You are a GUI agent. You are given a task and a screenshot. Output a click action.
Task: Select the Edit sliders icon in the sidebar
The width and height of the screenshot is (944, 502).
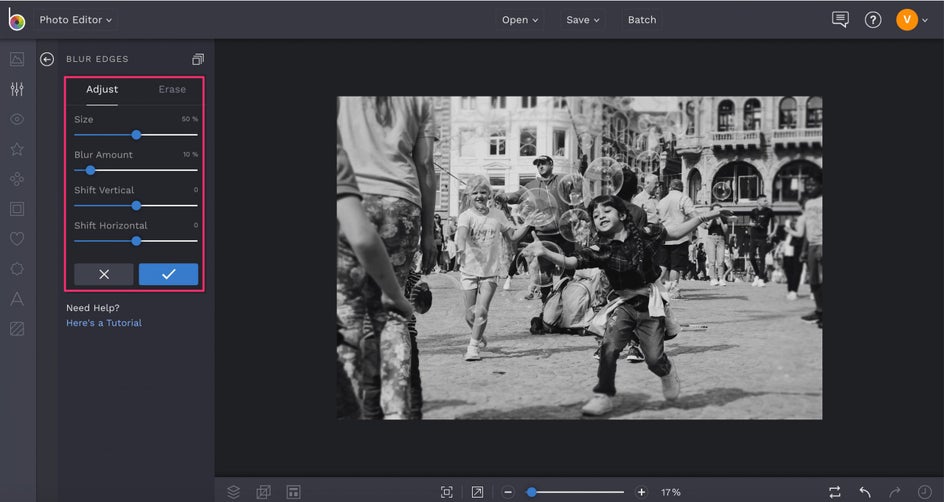17,89
